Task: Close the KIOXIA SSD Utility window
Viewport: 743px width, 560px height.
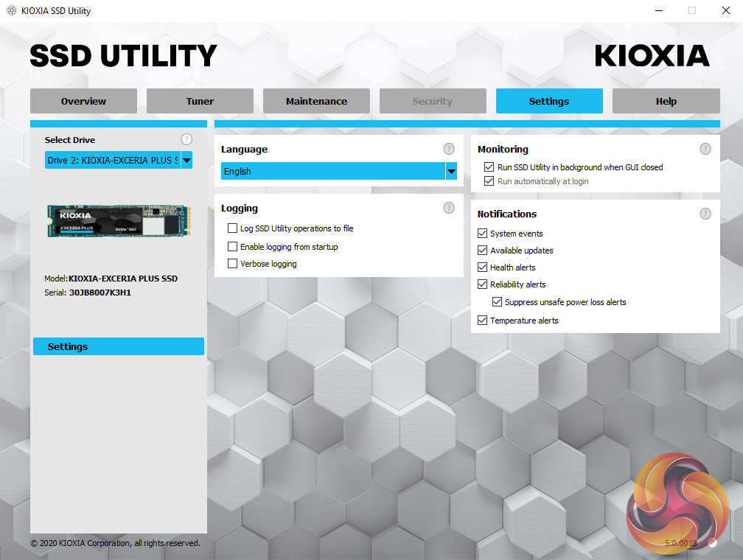Action: pos(725,10)
